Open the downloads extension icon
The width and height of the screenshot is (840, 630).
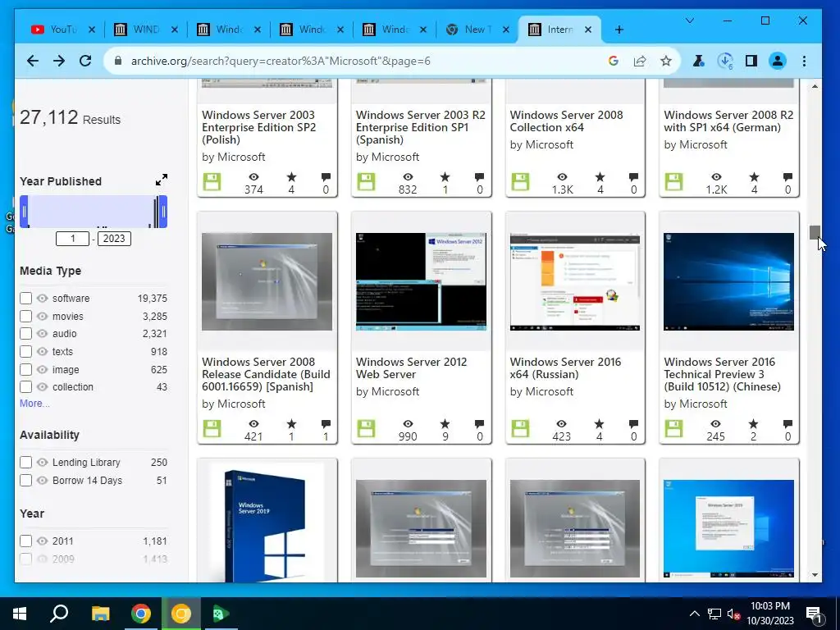tap(725, 61)
